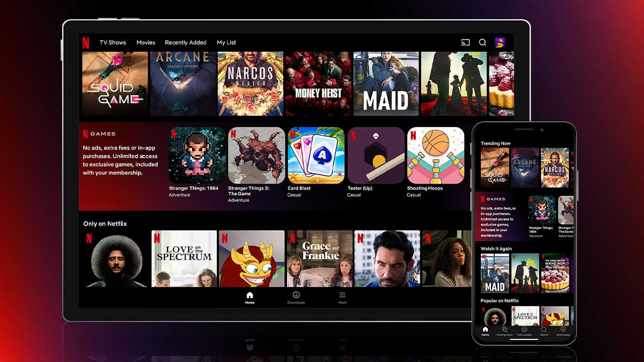Viewport: 644px width, 362px height.
Task: Select the man with afro thumbnail on the tablet
Action: click(115, 258)
